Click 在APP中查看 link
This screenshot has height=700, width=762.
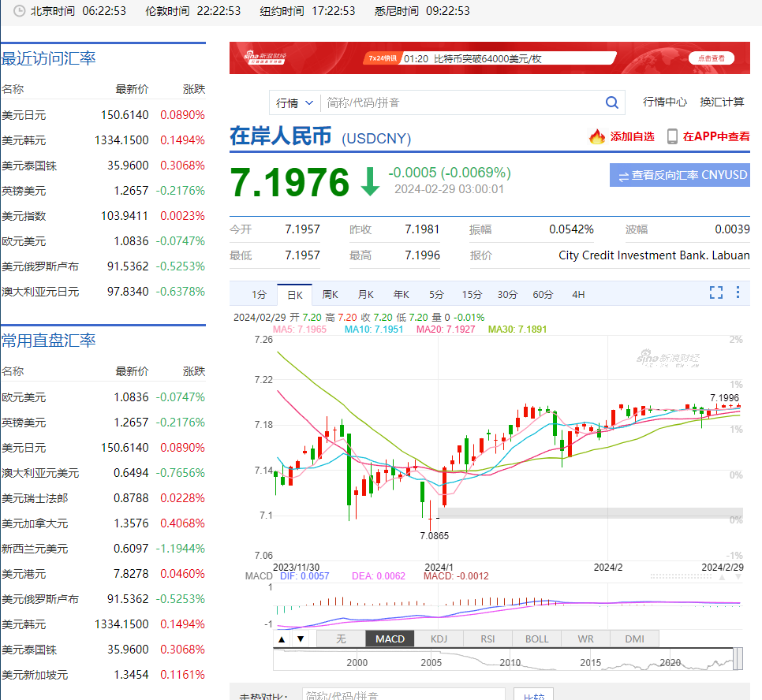tap(716, 136)
